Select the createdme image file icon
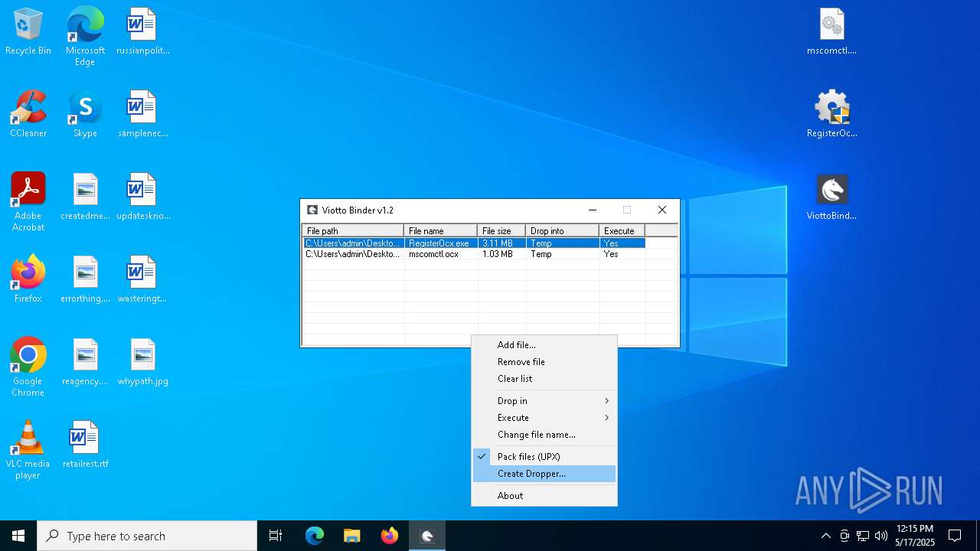 pos(85,197)
